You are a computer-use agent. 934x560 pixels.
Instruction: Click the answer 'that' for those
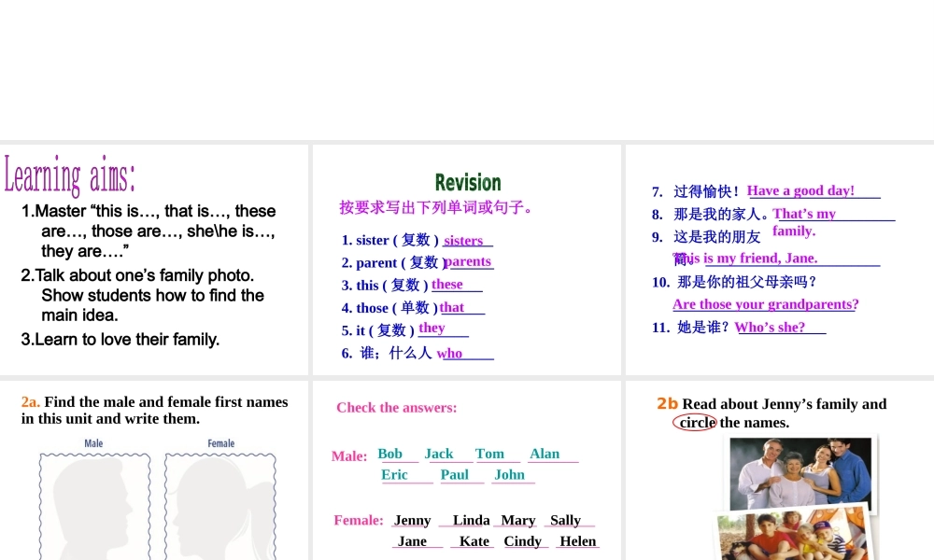(x=452, y=307)
